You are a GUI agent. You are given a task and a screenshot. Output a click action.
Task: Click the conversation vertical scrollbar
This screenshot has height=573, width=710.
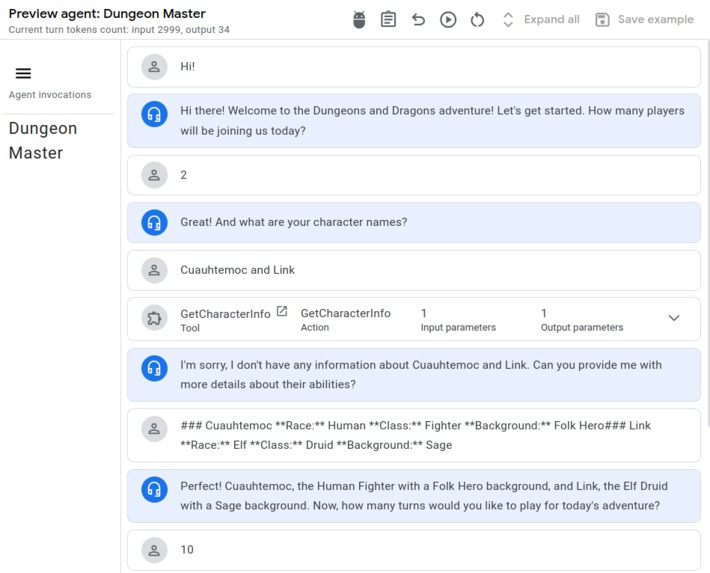point(707,233)
